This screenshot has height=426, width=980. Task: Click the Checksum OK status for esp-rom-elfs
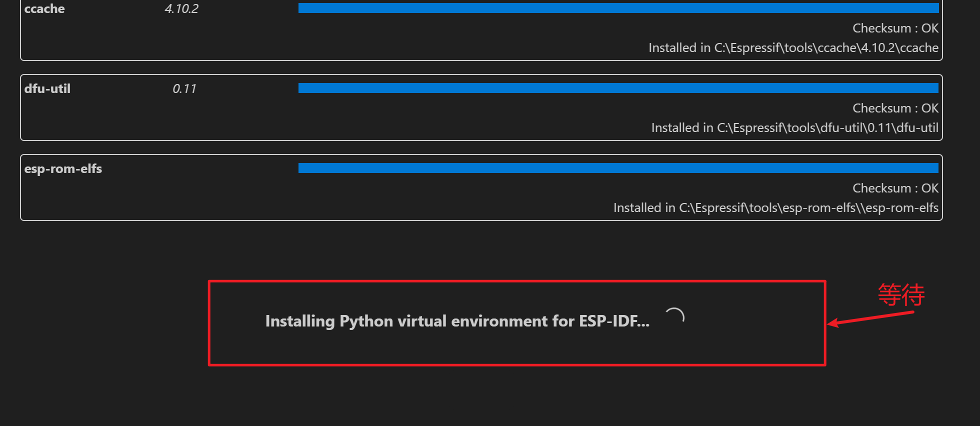(x=895, y=188)
